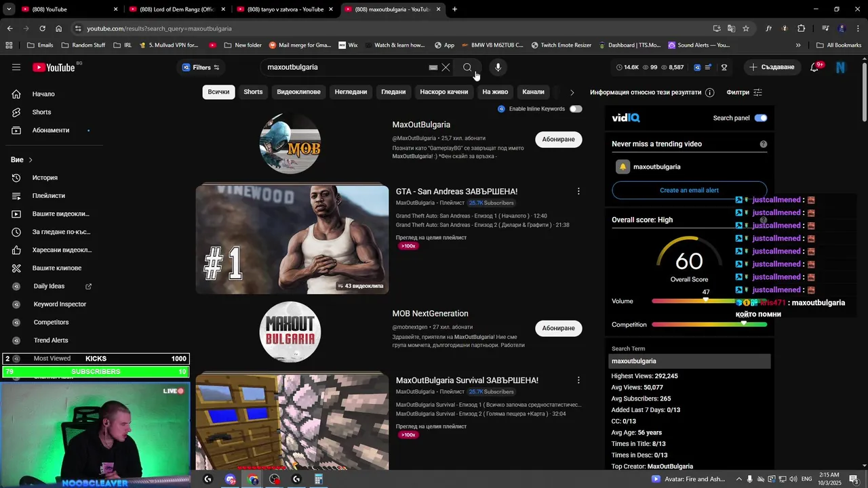
Task: Open the Windows notification center
Action: (x=854, y=479)
